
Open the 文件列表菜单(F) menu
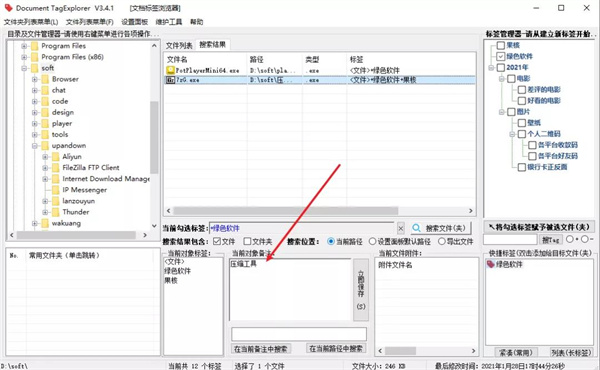point(90,22)
